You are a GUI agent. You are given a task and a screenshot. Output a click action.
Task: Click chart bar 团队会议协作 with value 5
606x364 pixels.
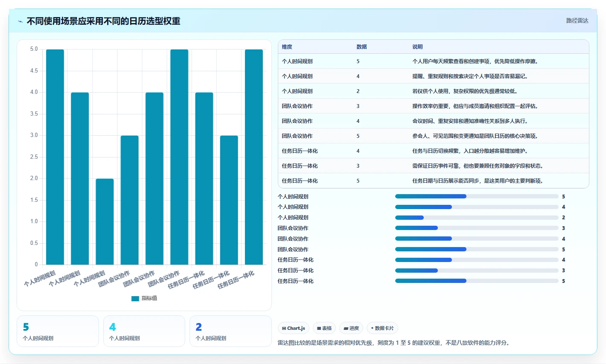pyautogui.click(x=179, y=157)
